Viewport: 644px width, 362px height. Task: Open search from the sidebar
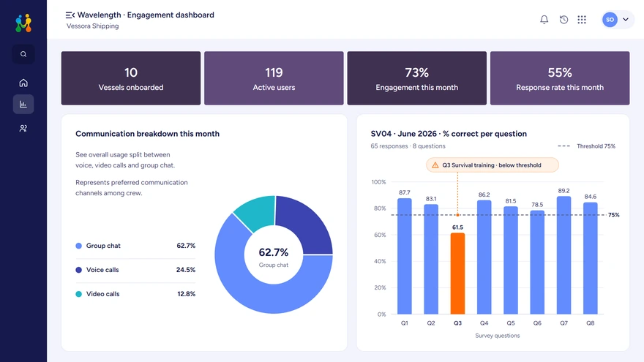(x=23, y=54)
